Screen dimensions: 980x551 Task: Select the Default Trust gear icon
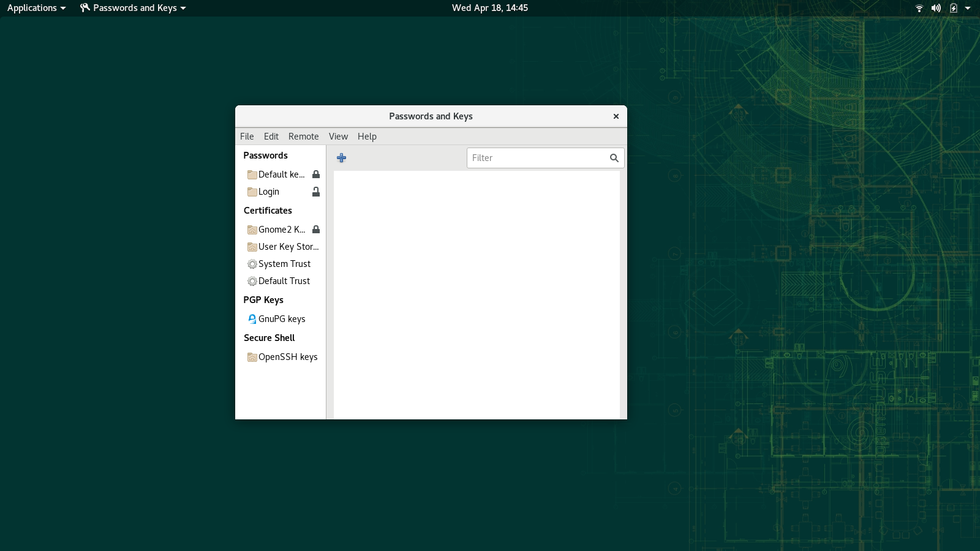[252, 281]
